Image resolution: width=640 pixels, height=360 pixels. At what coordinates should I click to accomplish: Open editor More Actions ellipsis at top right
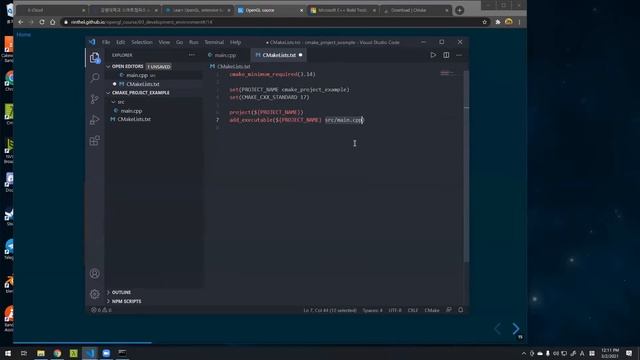click(459, 55)
